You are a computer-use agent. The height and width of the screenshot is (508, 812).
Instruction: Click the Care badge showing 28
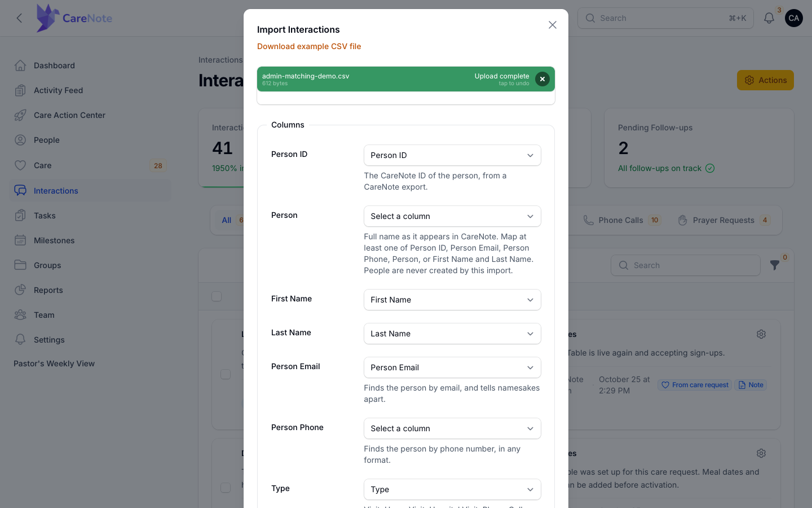tap(158, 165)
